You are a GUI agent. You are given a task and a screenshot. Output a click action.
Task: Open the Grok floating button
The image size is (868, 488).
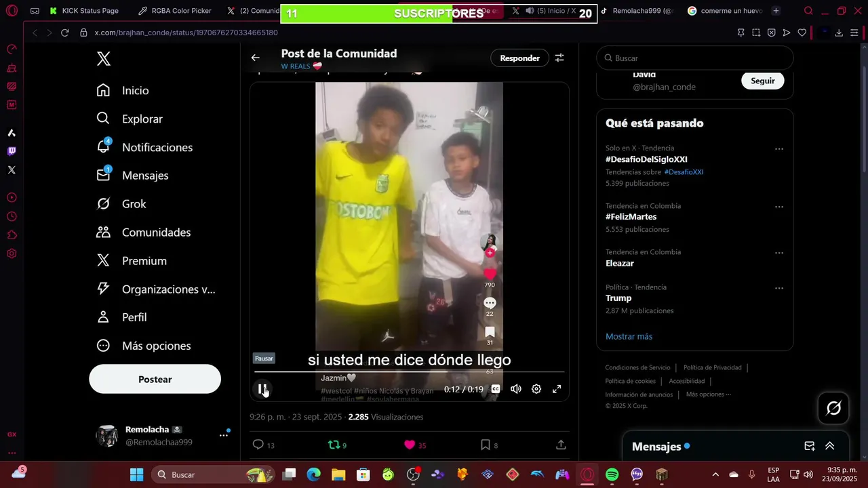pos(833,408)
